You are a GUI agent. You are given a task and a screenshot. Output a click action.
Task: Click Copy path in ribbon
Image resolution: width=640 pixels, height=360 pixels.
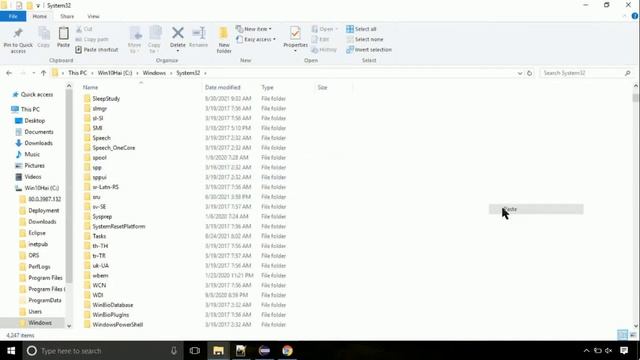92,39
